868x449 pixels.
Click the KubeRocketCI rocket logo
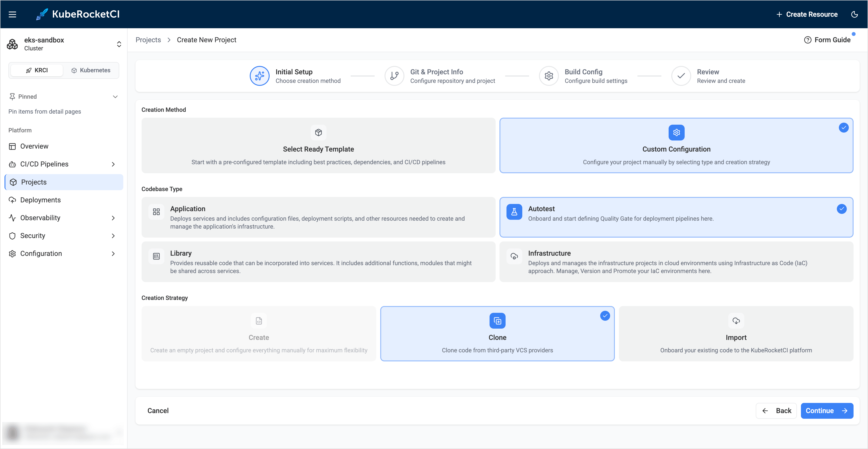pyautogui.click(x=42, y=14)
